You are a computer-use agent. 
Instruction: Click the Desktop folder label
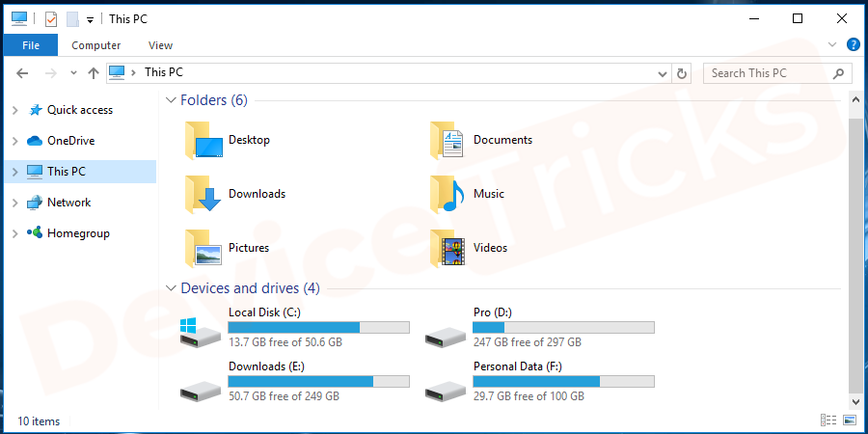(x=249, y=140)
